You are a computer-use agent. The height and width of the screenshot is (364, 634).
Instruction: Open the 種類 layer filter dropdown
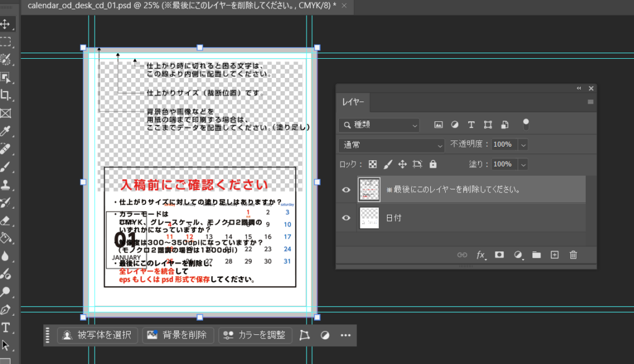[380, 125]
